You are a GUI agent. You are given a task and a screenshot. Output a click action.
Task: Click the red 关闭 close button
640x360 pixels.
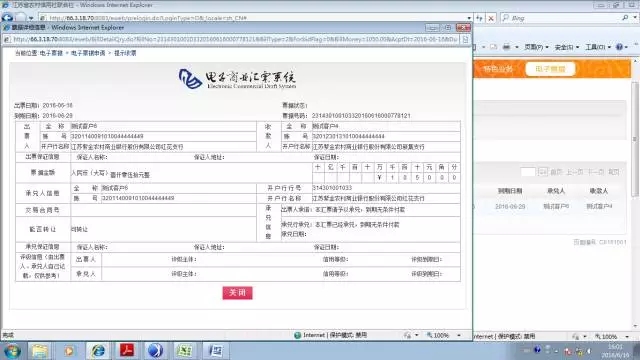tap(237, 293)
